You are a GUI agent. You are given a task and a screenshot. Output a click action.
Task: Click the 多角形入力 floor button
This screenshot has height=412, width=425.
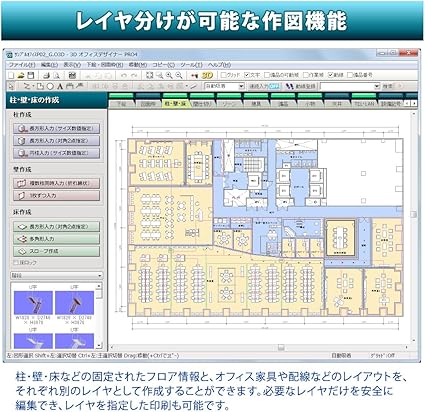[x=56, y=239]
